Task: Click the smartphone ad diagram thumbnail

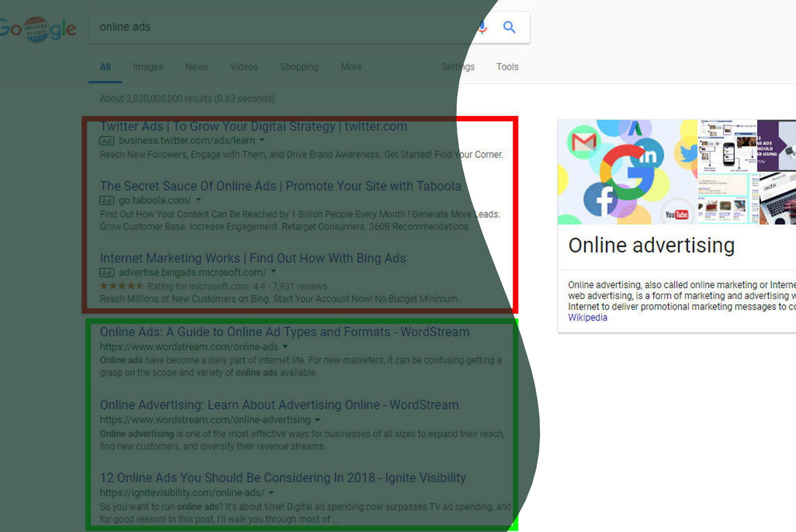Action: (x=728, y=145)
